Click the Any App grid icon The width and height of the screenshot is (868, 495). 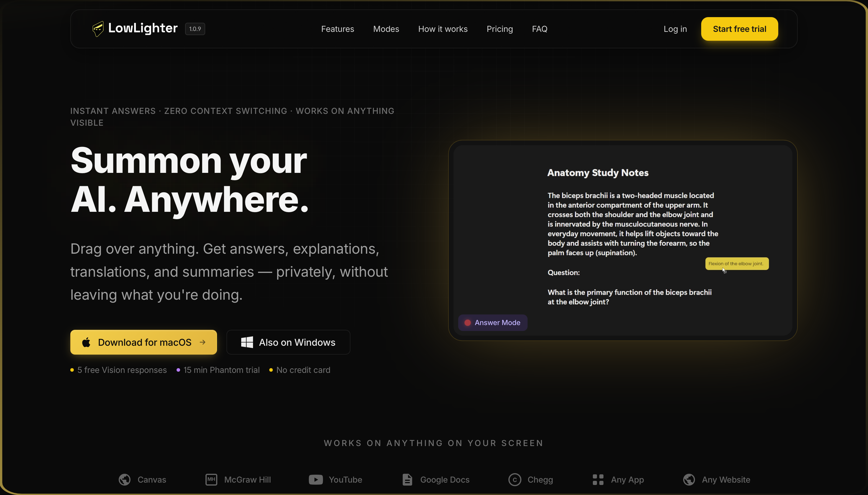[598, 479]
